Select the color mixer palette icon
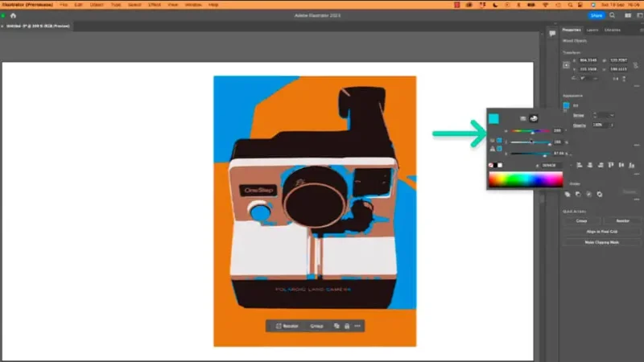Image resolution: width=644 pixels, height=362 pixels. point(534,118)
